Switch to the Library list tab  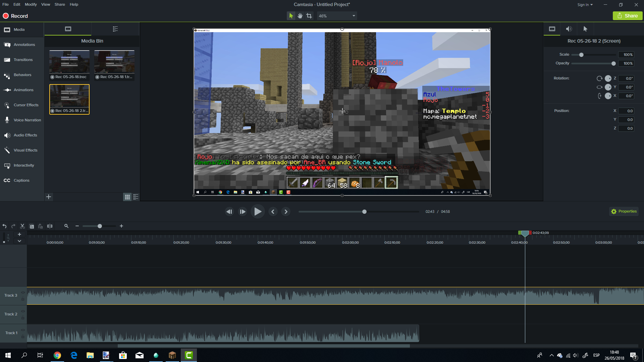click(115, 29)
